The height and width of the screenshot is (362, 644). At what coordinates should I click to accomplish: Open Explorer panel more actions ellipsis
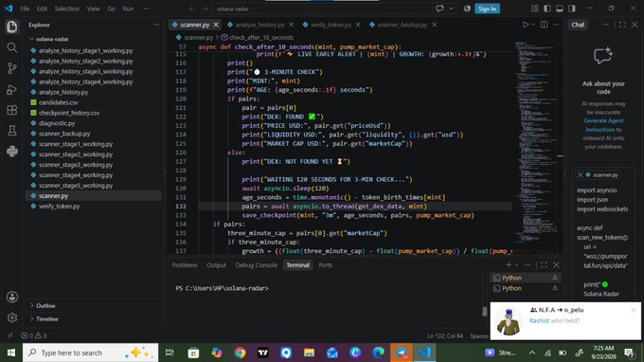click(x=156, y=25)
